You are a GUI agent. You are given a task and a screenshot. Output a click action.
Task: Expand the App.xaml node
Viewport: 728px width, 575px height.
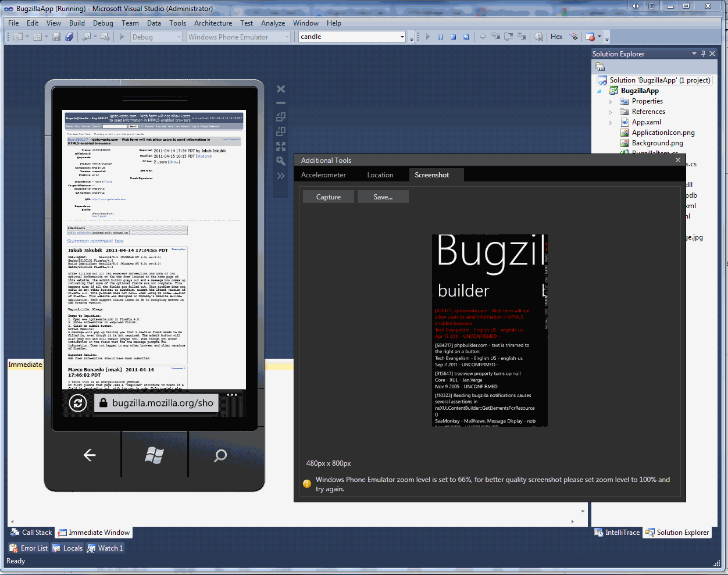tap(610, 123)
